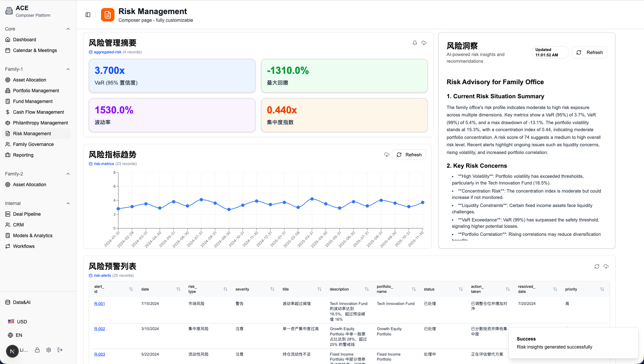Screen dimensions: 644x364
Task: Click the settings gear icon in sidebar footer
Action: 49,350
